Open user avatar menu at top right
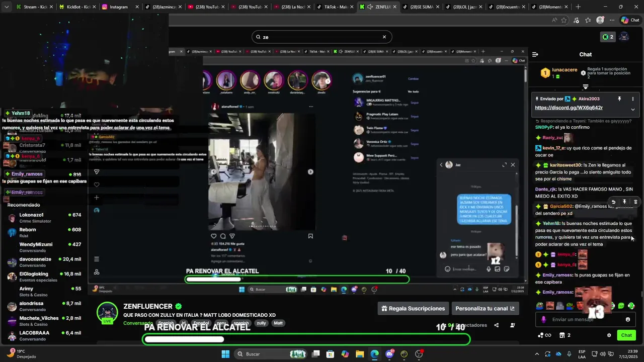The height and width of the screenshot is (362, 644). click(624, 37)
